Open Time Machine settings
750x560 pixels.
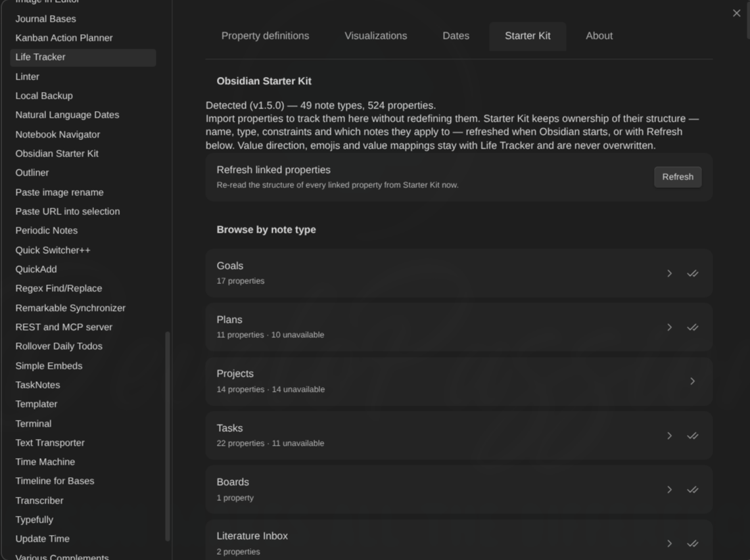[83, 462]
